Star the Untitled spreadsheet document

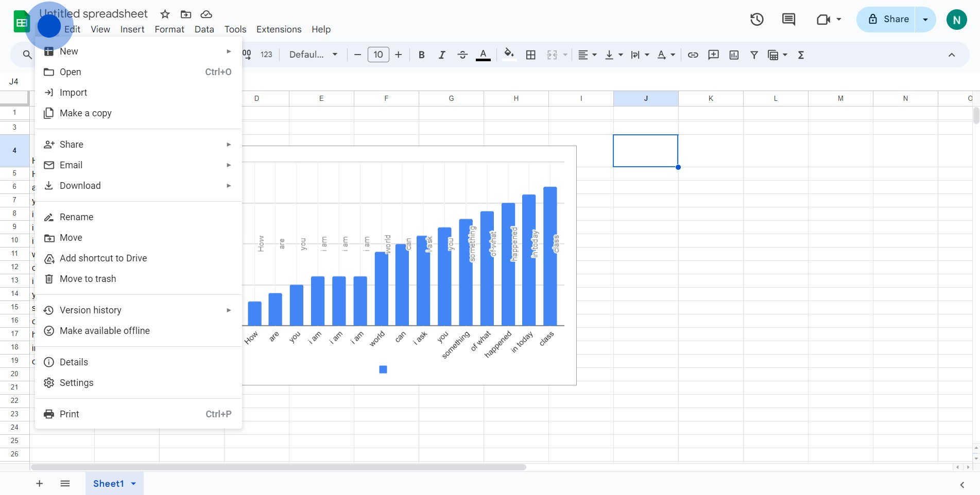point(165,14)
